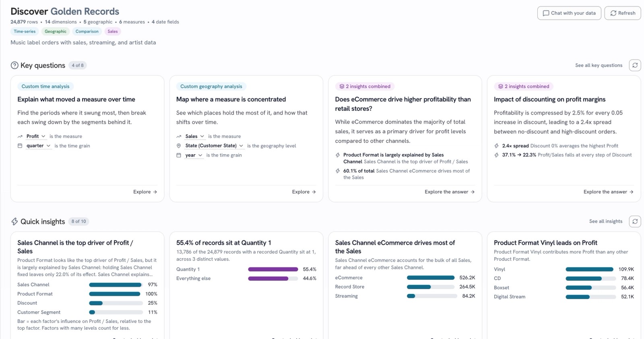
Task: Click the Vinyl profit bar
Action: pos(590,269)
